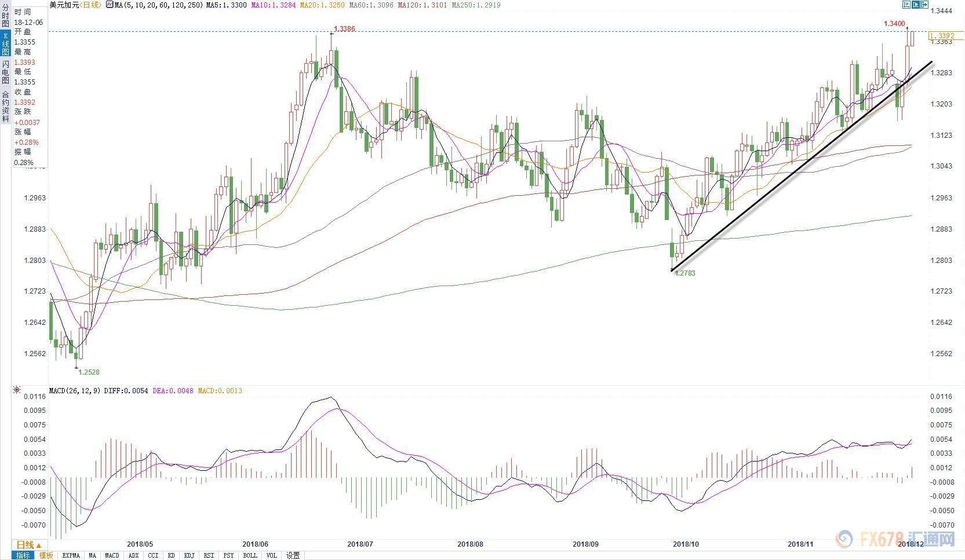Viewport: 965px width, 560px height.
Task: Click the 18-12-06 date in info panel
Action: click(28, 22)
